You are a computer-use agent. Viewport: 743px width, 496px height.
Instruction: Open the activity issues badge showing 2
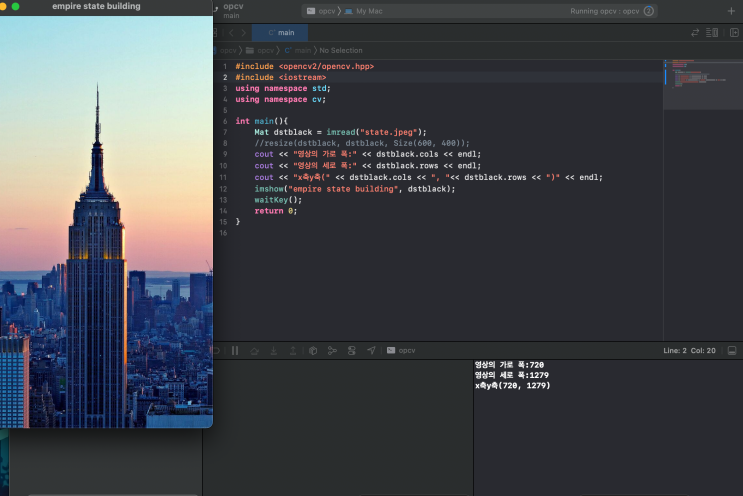649,11
